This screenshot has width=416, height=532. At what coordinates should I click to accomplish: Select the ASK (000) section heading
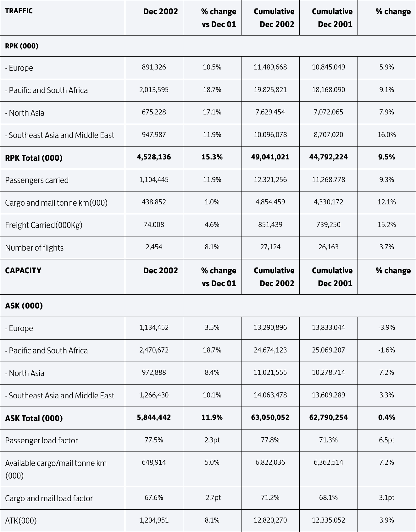24,306
